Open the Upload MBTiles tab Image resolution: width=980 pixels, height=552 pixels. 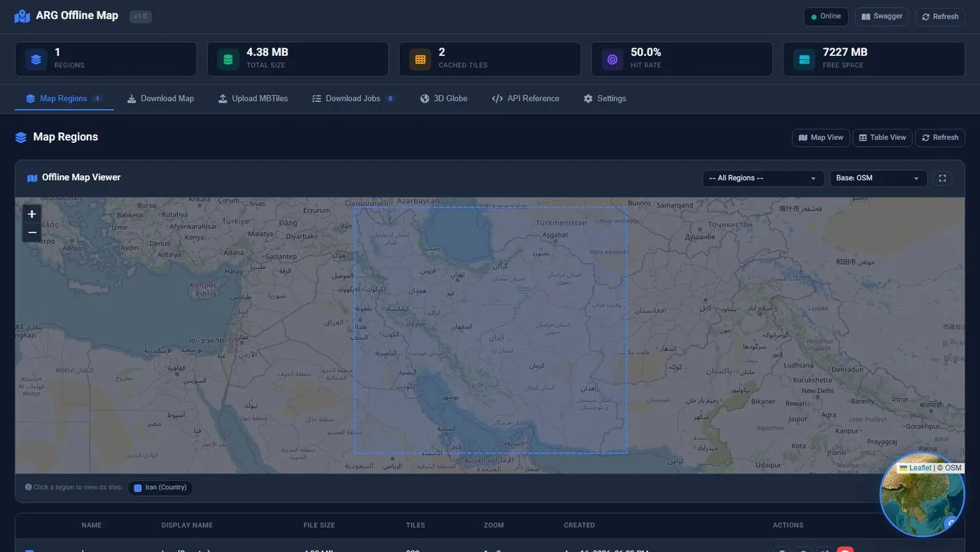(253, 99)
